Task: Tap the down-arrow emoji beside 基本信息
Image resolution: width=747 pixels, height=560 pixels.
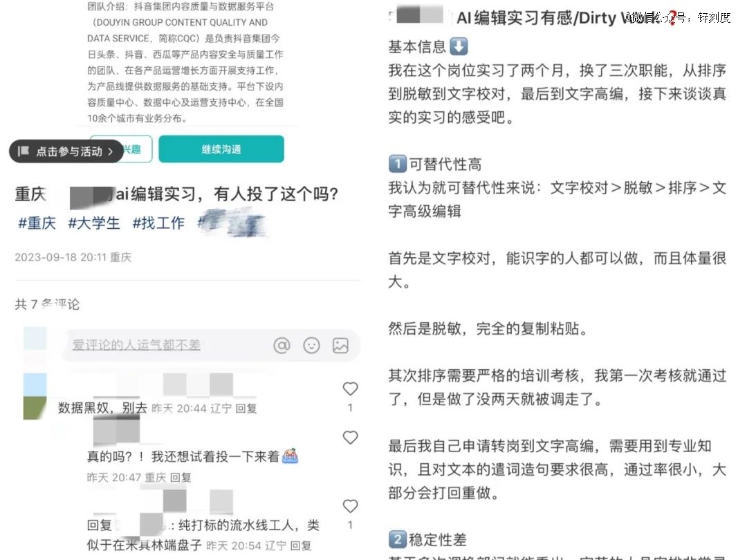Action: point(459,47)
